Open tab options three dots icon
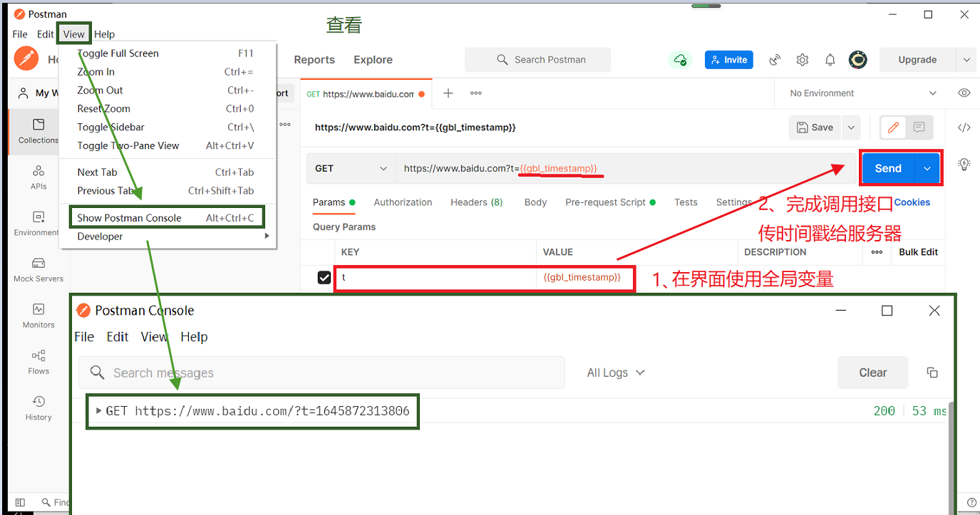Viewport: 980px width, 515px height. click(475, 93)
